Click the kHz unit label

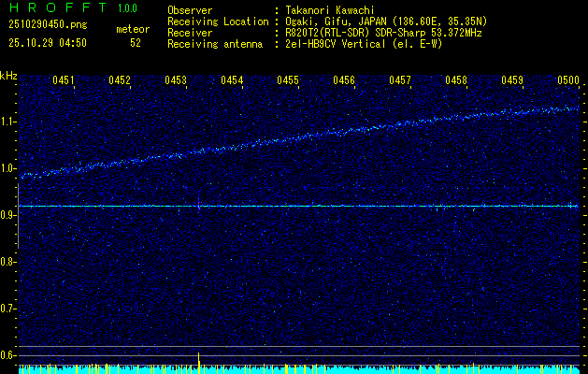[x=9, y=75]
